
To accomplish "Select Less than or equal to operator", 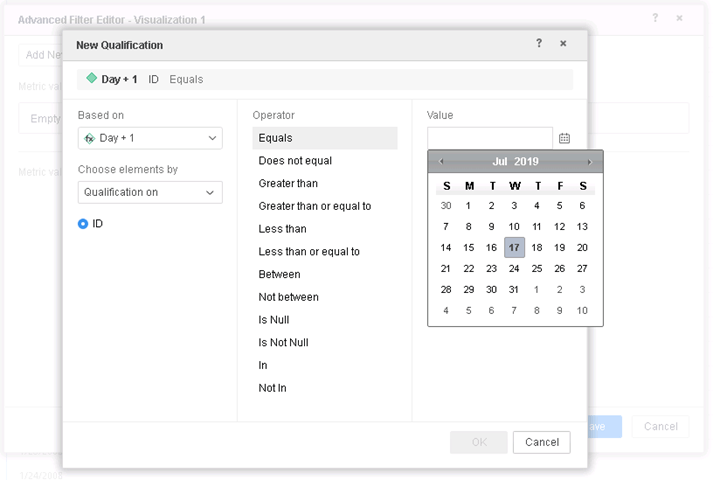I will point(309,252).
